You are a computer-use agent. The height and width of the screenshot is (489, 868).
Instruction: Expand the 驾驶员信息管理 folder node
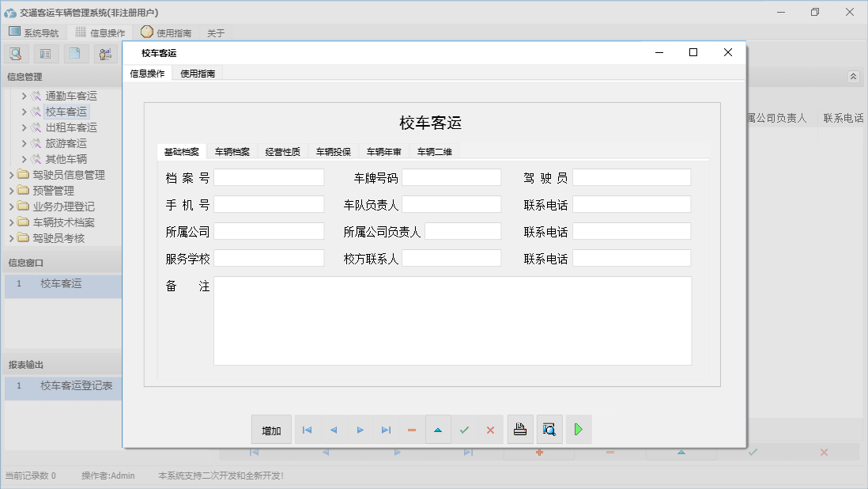click(x=12, y=175)
